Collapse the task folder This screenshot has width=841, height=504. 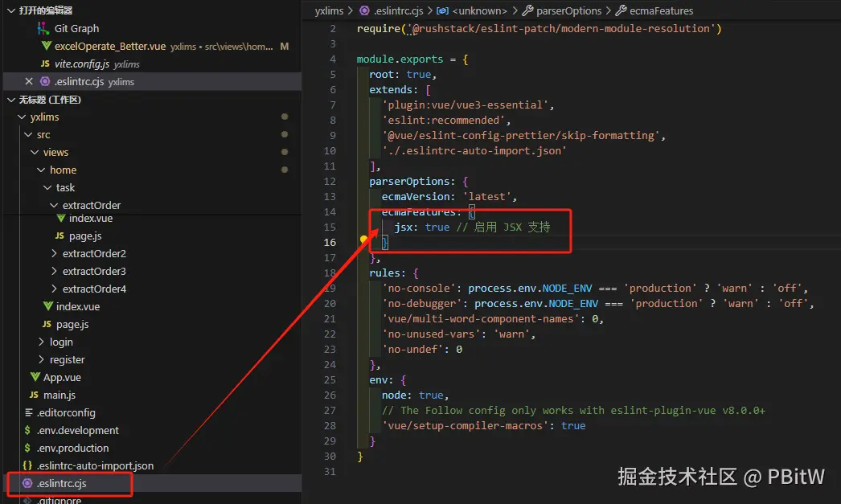pyautogui.click(x=47, y=187)
